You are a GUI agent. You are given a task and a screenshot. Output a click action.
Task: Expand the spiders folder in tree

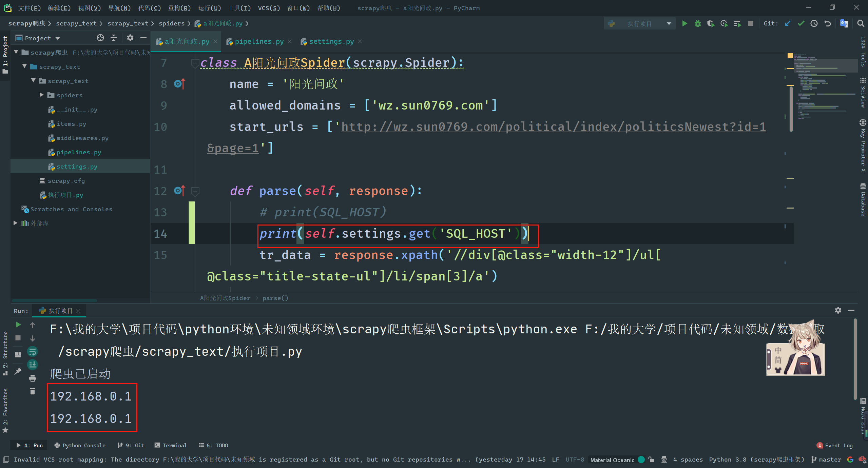click(x=41, y=95)
